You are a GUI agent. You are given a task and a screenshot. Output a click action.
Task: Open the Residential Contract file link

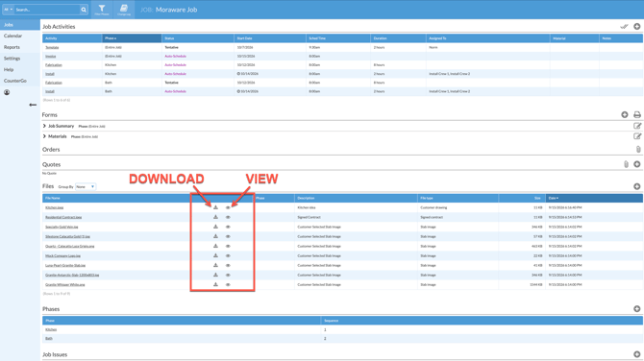point(63,217)
